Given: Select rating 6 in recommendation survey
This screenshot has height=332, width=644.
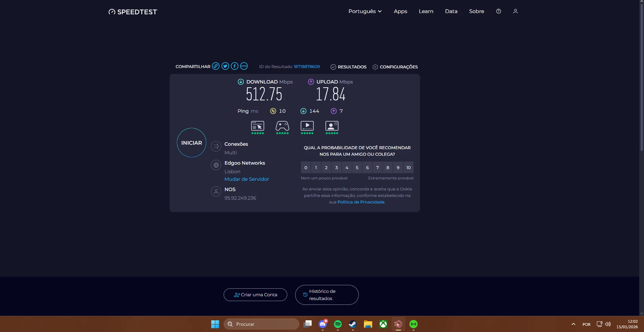Looking at the screenshot, I should (x=367, y=168).
